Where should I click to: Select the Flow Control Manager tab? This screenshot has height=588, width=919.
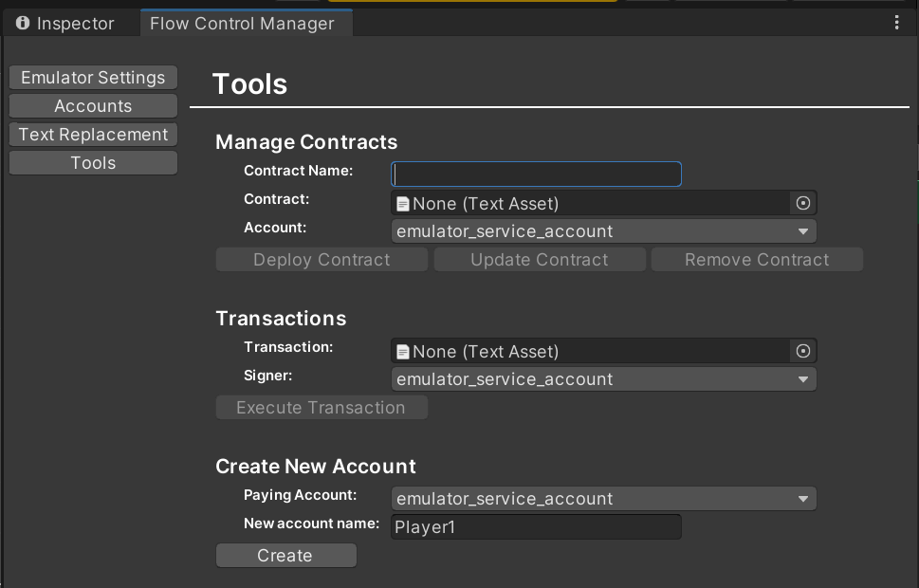coord(245,22)
